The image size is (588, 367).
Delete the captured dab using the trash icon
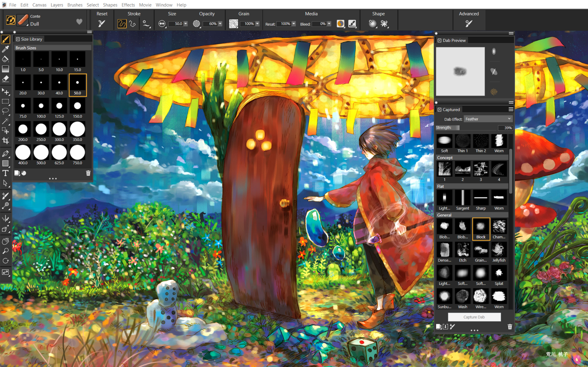[x=510, y=327]
